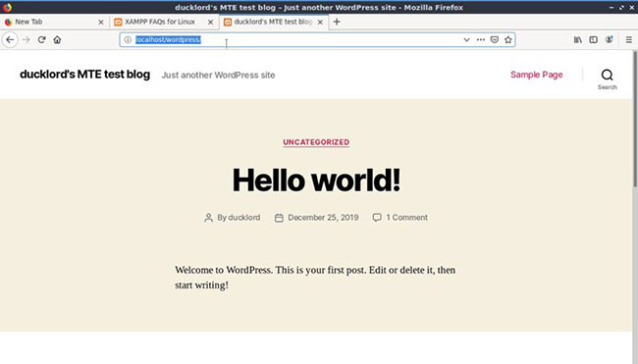The height and width of the screenshot is (364, 638).
Task: Save page to Pocket icon
Action: 495,40
